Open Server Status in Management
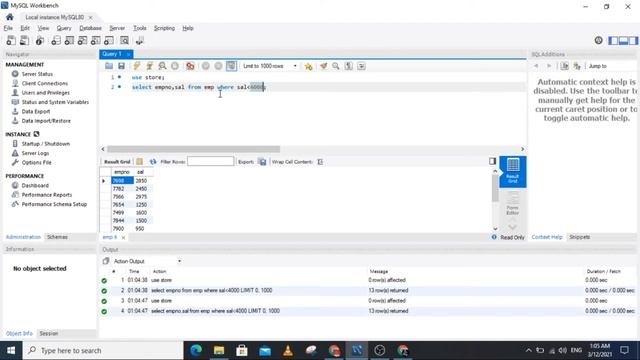 pyautogui.click(x=37, y=74)
